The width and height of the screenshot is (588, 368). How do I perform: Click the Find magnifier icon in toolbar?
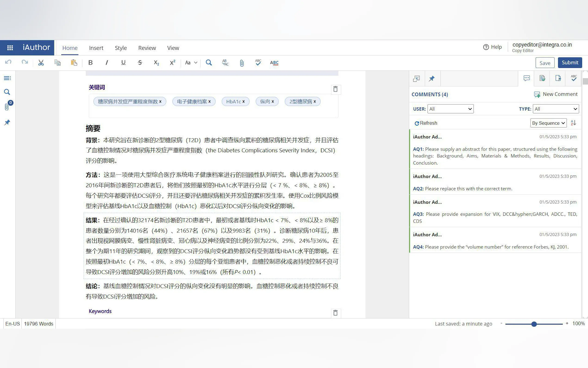(x=209, y=63)
